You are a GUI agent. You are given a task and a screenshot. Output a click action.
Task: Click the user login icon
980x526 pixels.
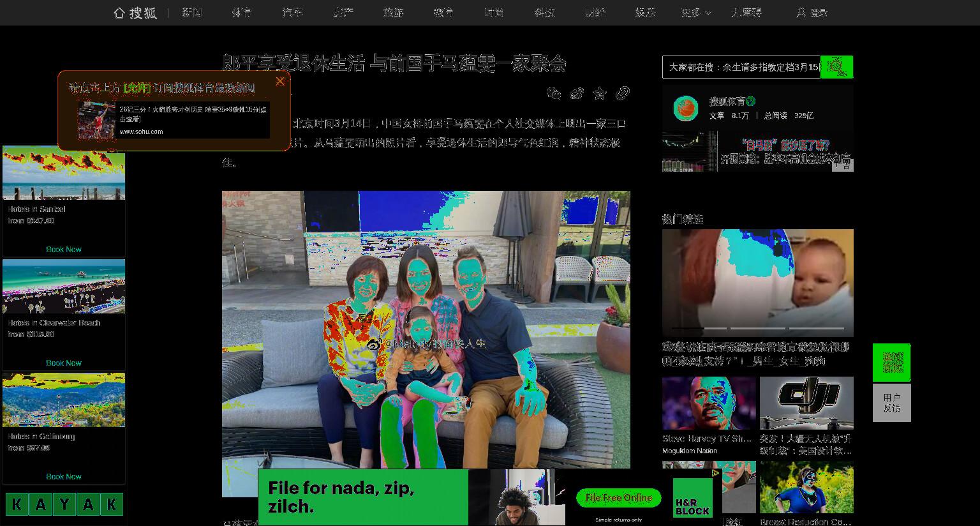pyautogui.click(x=801, y=13)
